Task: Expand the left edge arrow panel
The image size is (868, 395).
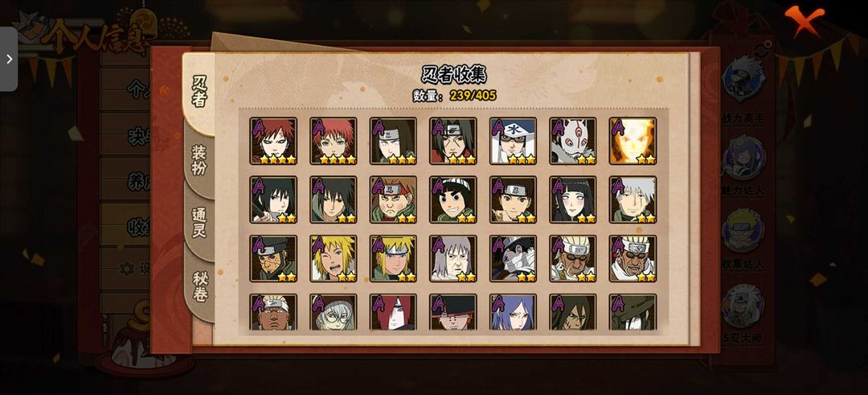Action: coord(9,59)
